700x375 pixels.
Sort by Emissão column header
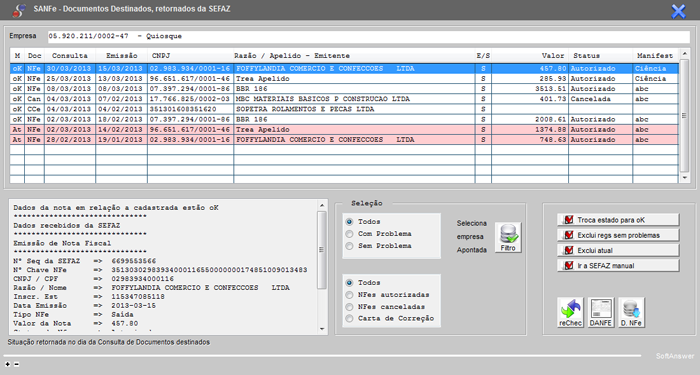[x=121, y=56]
